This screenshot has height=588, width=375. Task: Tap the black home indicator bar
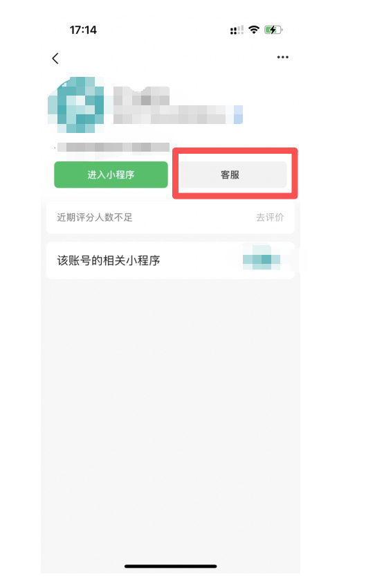170,567
